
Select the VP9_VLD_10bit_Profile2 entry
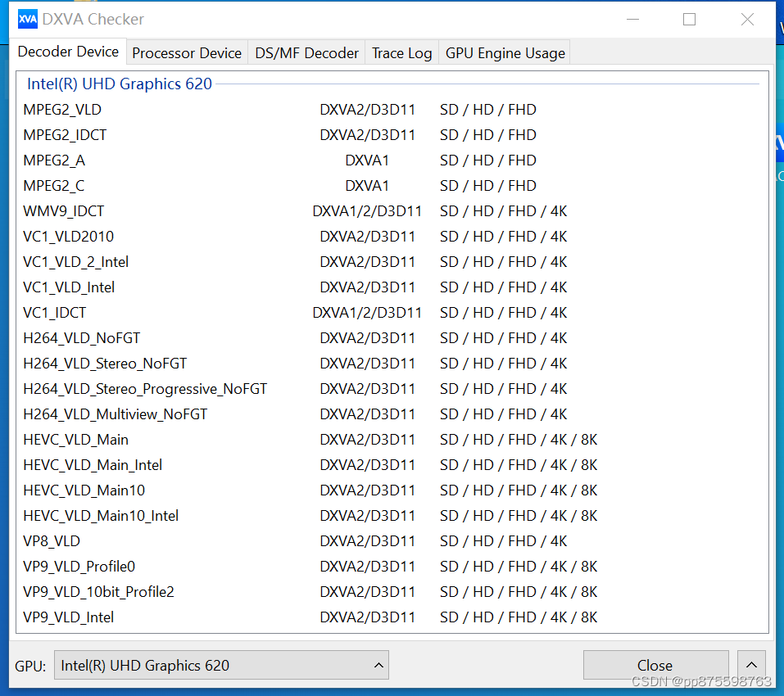392,592
